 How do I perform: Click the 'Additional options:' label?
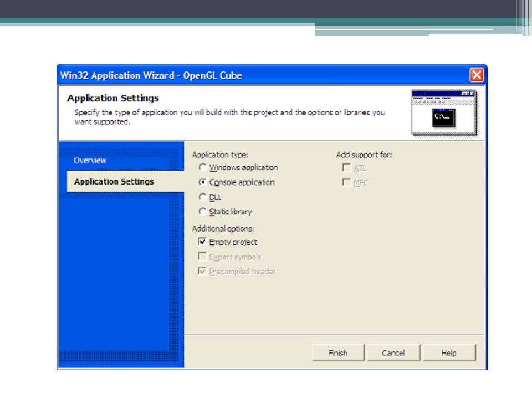(223, 229)
